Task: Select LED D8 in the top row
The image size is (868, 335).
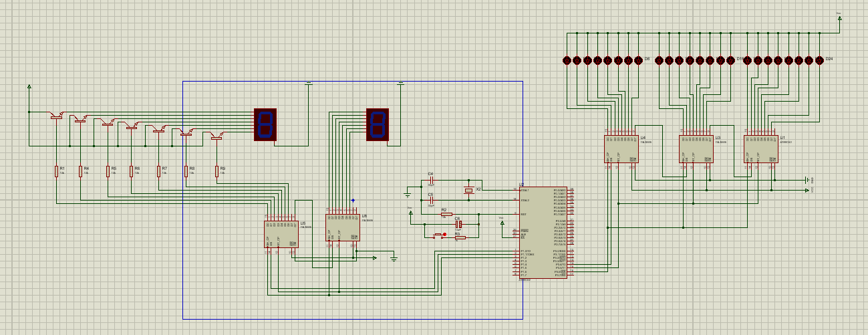Action: click(x=638, y=60)
